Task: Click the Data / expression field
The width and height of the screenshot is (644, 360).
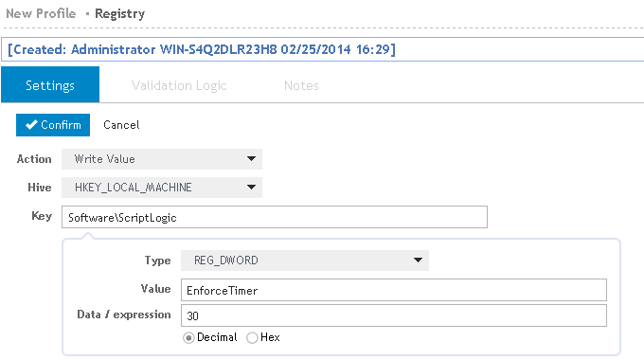Action: (x=393, y=315)
